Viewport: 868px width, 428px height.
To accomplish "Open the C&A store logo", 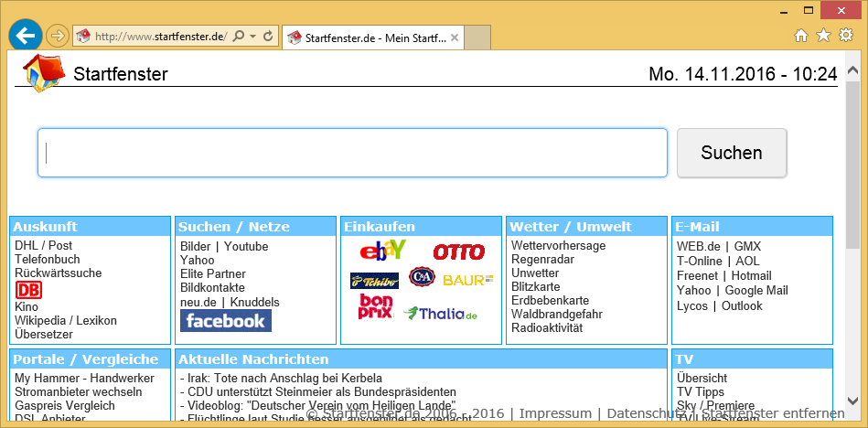I will coord(421,277).
